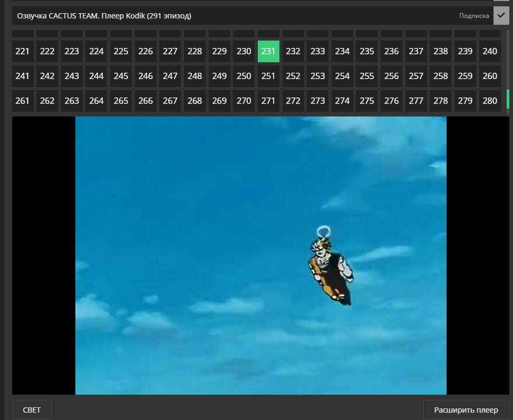Viewport: 513px width, 420px height.
Task: Open episode 268
Action: [x=195, y=101]
